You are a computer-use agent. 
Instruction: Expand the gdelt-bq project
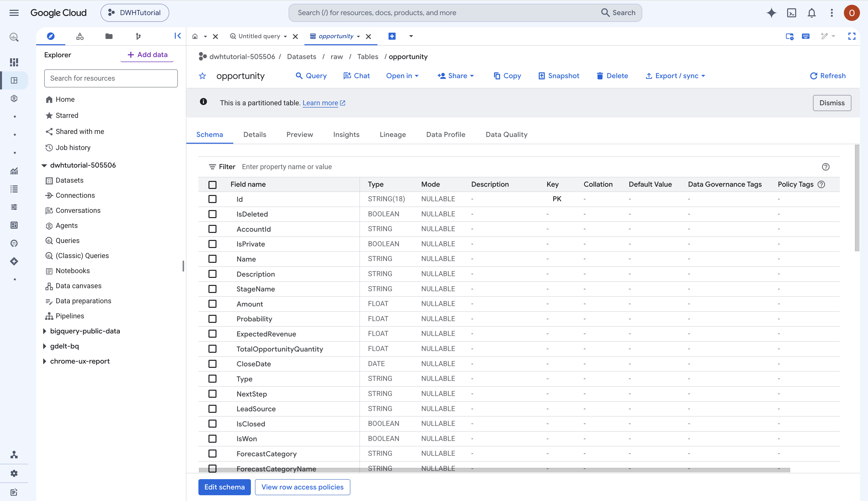click(44, 346)
